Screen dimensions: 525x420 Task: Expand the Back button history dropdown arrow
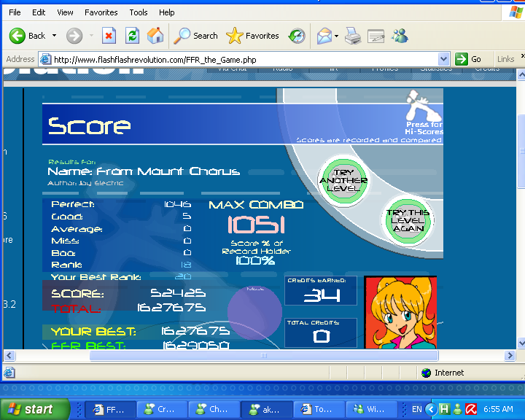(x=54, y=36)
